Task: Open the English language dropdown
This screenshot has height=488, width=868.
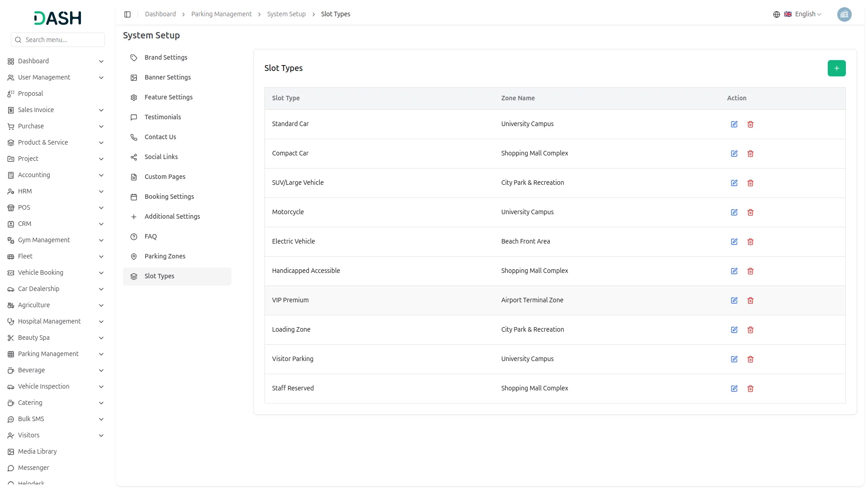Action: (803, 14)
